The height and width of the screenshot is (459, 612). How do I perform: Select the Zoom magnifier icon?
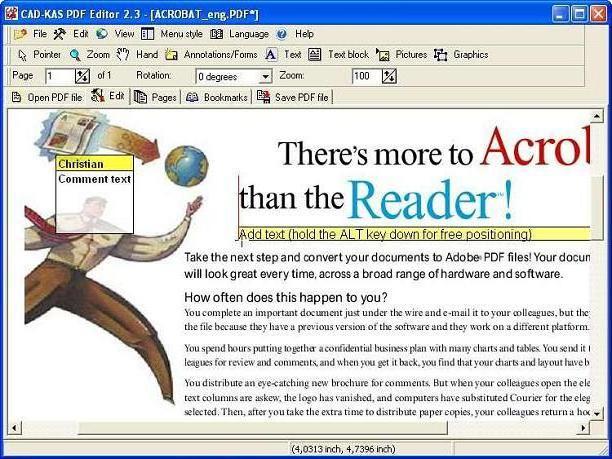click(75, 55)
